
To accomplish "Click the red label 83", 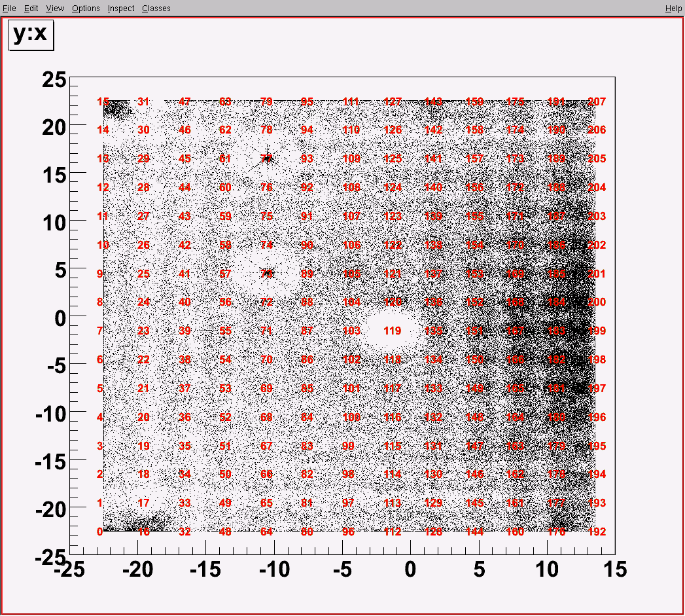I will pyautogui.click(x=307, y=446).
